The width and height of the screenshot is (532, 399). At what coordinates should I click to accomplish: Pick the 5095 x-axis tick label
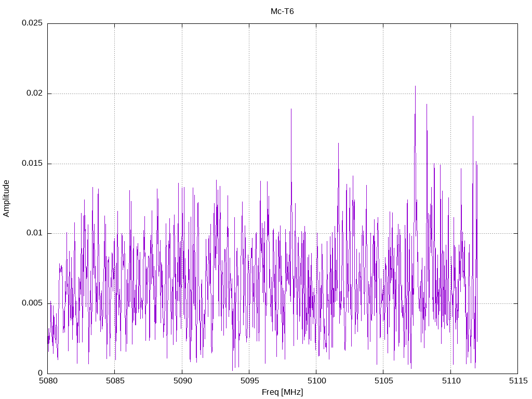tap(249, 381)
